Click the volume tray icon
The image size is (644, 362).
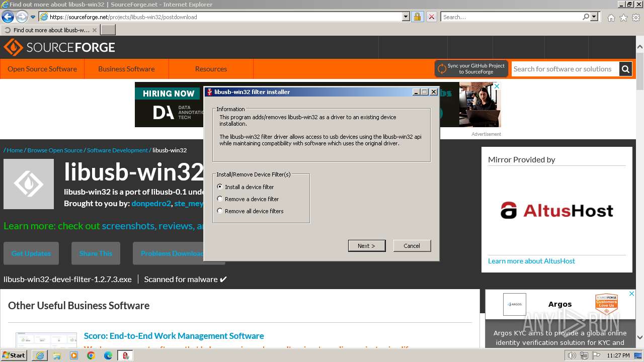(572, 355)
